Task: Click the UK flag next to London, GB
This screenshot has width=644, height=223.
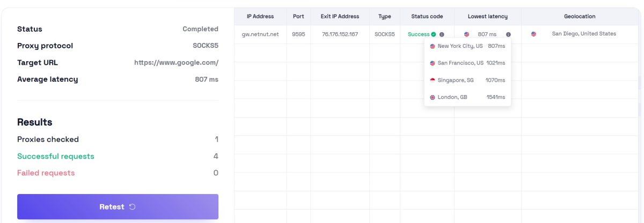Action: 433,97
